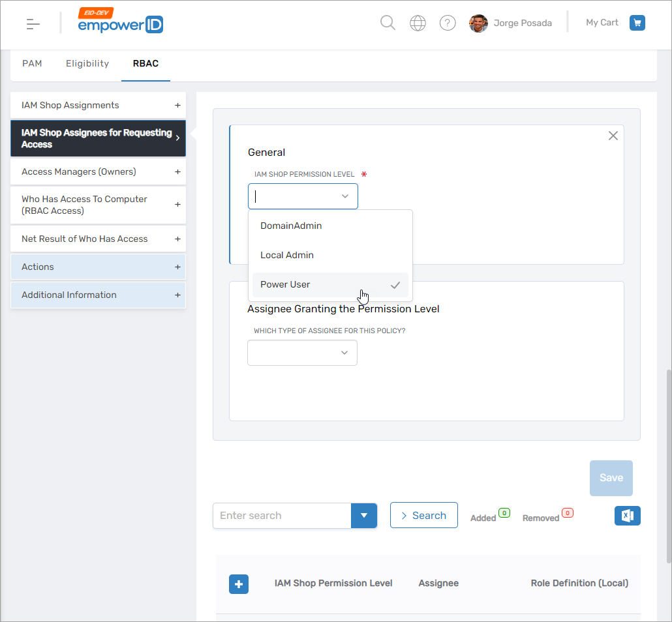Click the Save button

coord(611,478)
